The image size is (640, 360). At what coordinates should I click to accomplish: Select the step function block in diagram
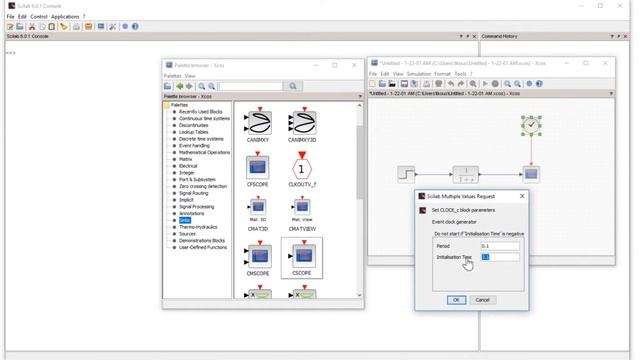pos(406,174)
